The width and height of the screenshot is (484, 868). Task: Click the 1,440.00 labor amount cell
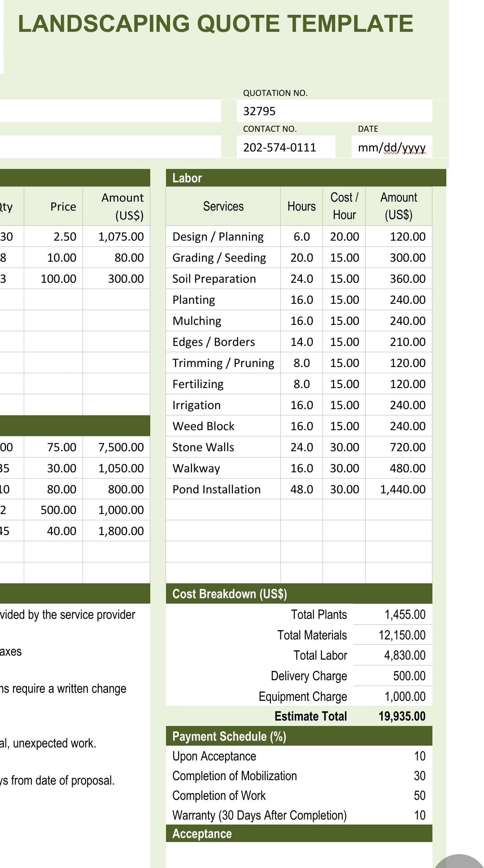tap(399, 489)
